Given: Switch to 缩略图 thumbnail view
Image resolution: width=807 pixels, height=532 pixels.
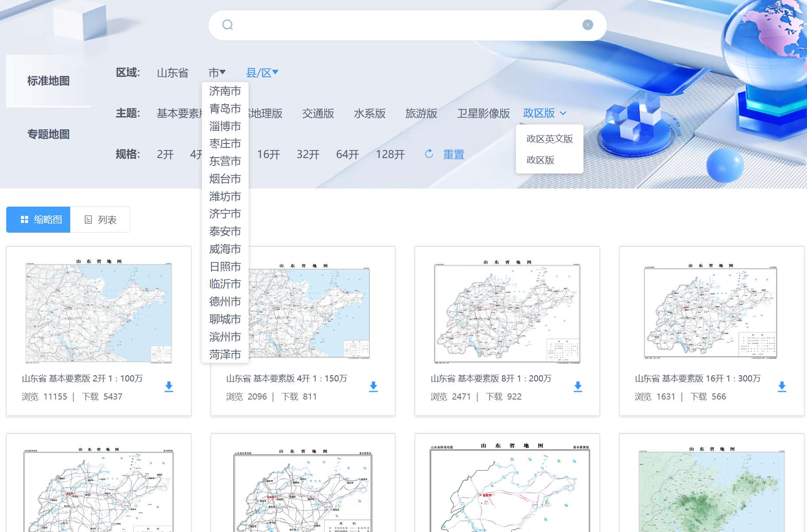Looking at the screenshot, I should click(x=38, y=219).
